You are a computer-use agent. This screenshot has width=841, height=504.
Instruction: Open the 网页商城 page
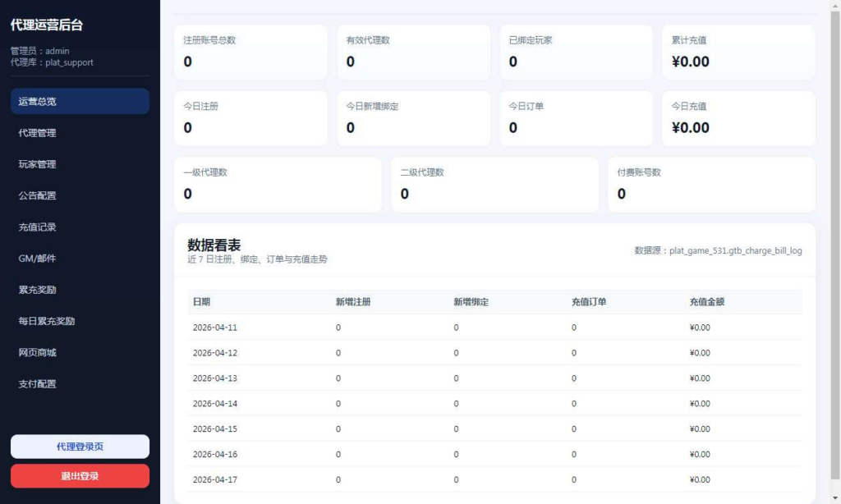tap(80, 352)
